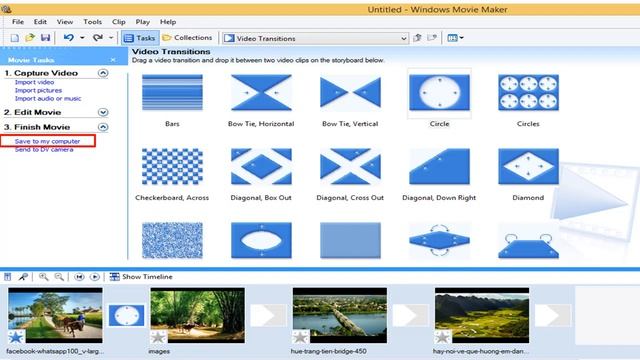Undo the last action

(69, 38)
